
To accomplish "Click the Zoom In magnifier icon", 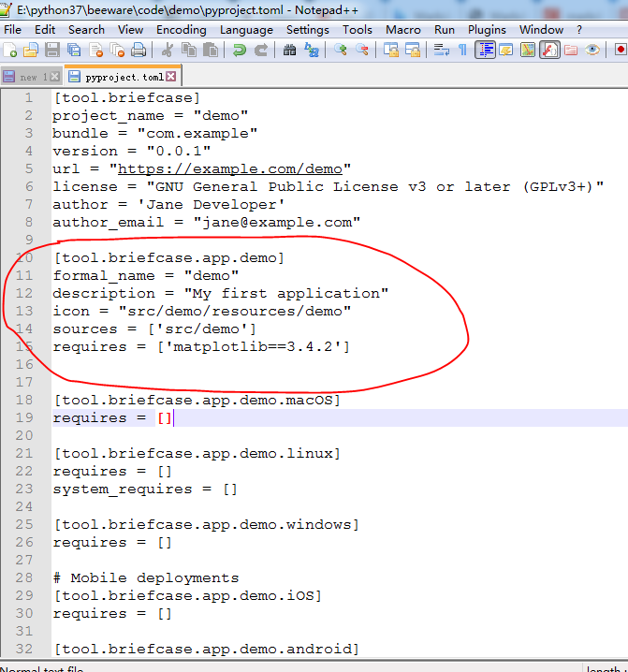I will point(341,51).
